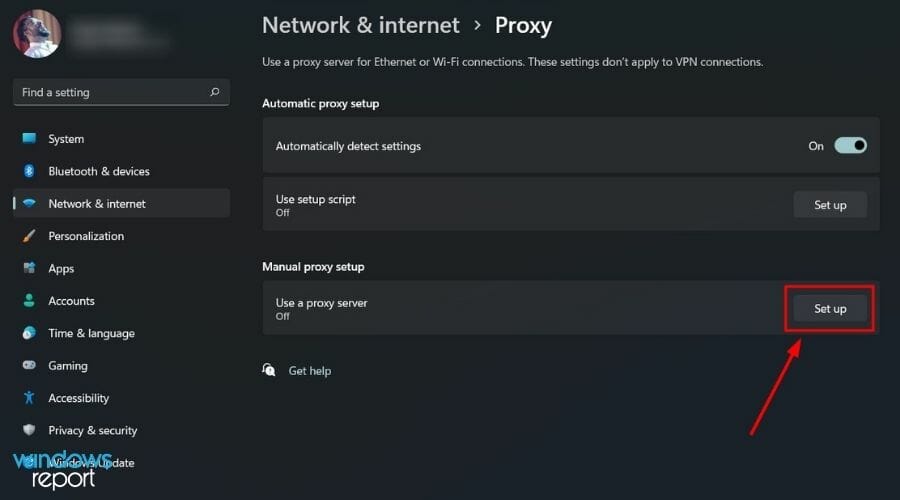Click the Time & language globe icon

coord(29,333)
